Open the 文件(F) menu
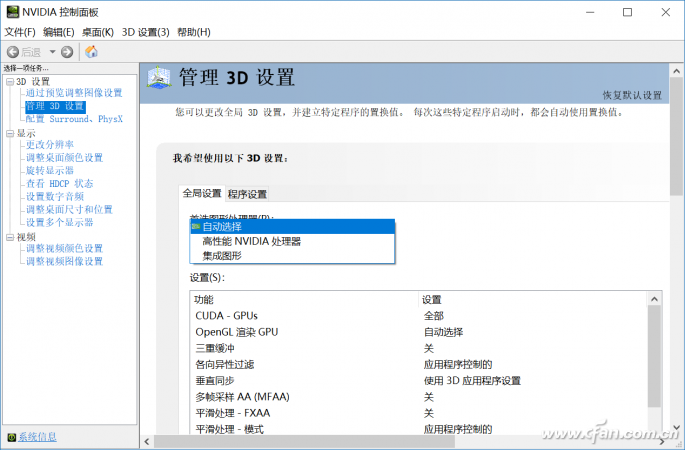Viewport: 685px width, 450px height. (20, 32)
